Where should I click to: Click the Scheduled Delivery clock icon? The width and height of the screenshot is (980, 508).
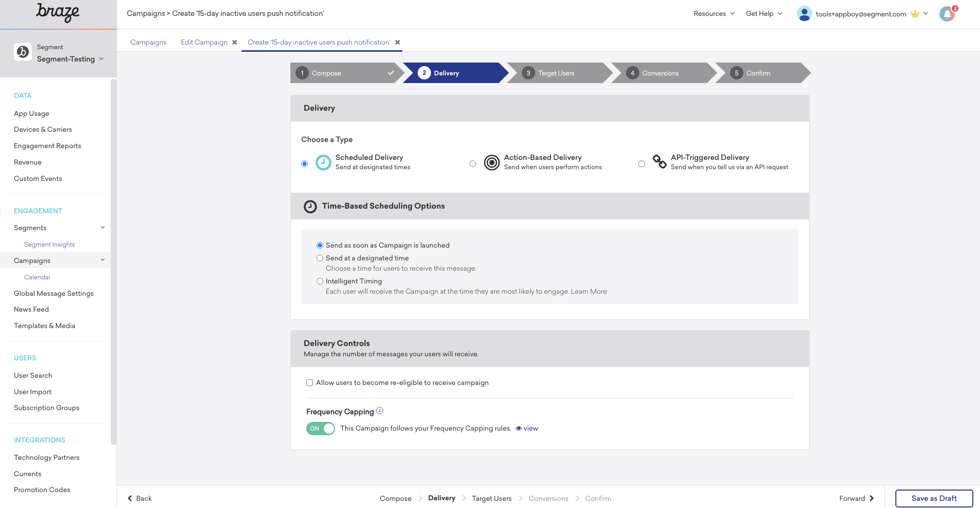tap(323, 162)
